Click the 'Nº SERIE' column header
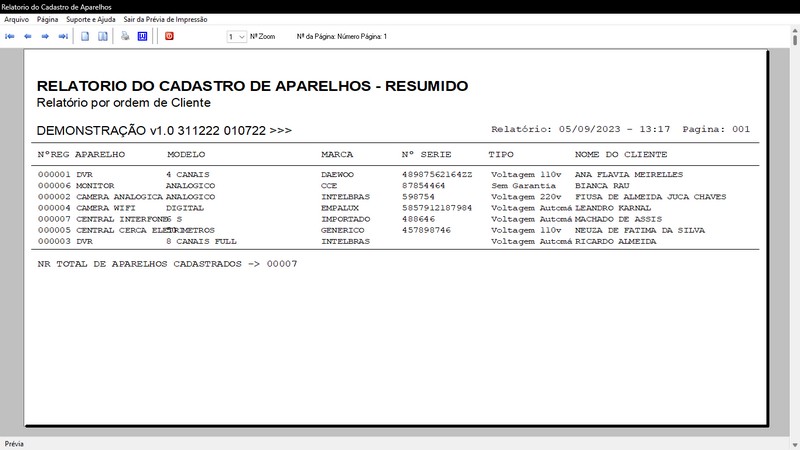The image size is (800, 450). [x=427, y=154]
